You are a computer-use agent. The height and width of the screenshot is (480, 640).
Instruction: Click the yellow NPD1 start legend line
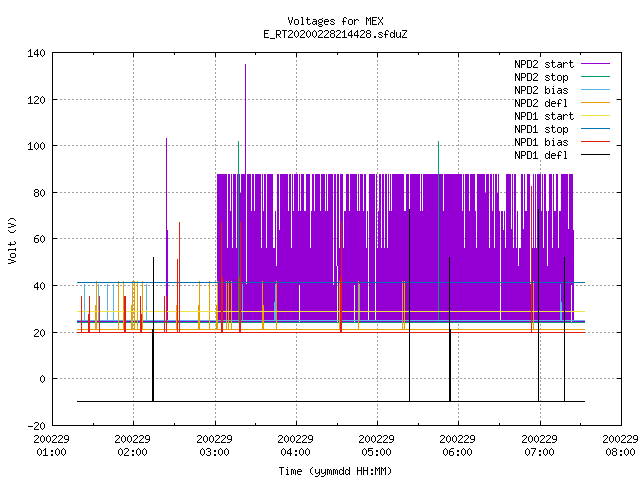pyautogui.click(x=595, y=116)
